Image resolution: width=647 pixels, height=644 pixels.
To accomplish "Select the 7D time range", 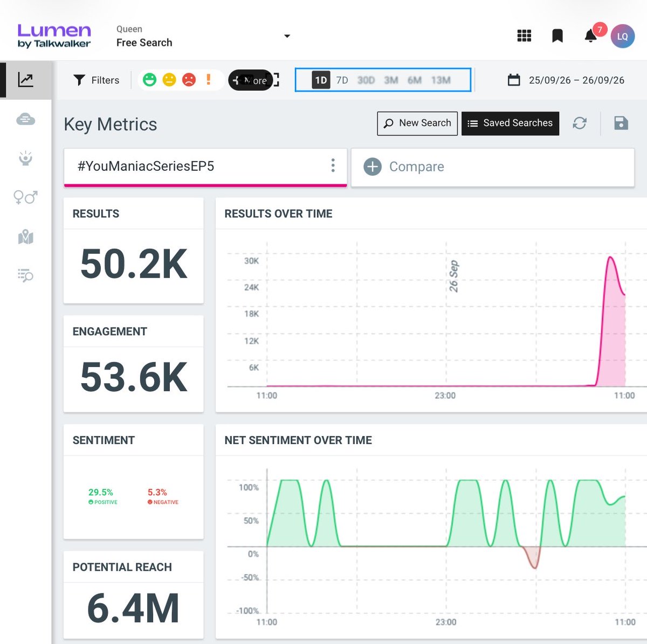I will pyautogui.click(x=342, y=80).
